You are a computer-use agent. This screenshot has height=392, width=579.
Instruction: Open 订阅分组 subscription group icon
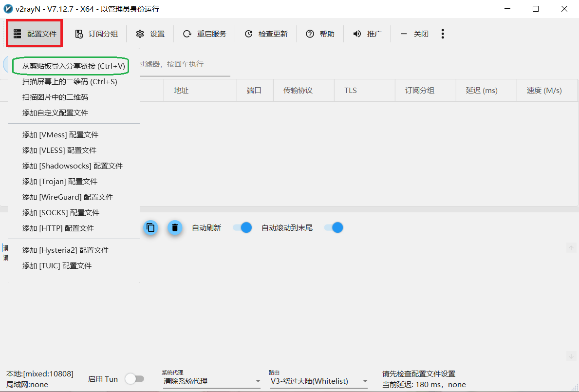[79, 34]
